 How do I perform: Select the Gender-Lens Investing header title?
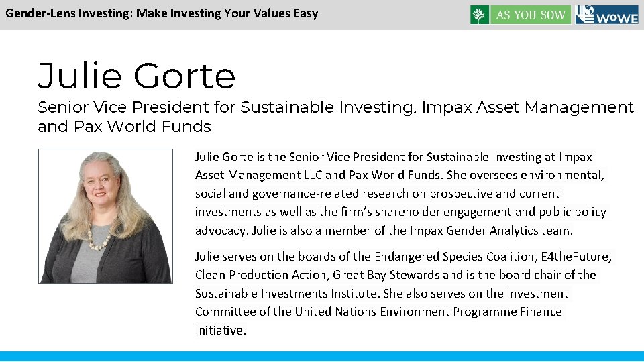click(x=162, y=13)
